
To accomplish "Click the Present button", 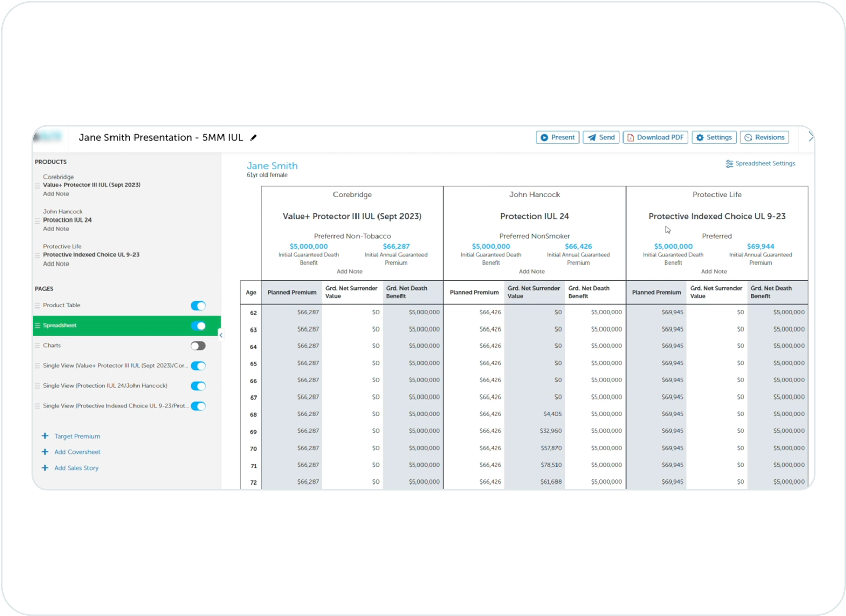I will pyautogui.click(x=557, y=138).
